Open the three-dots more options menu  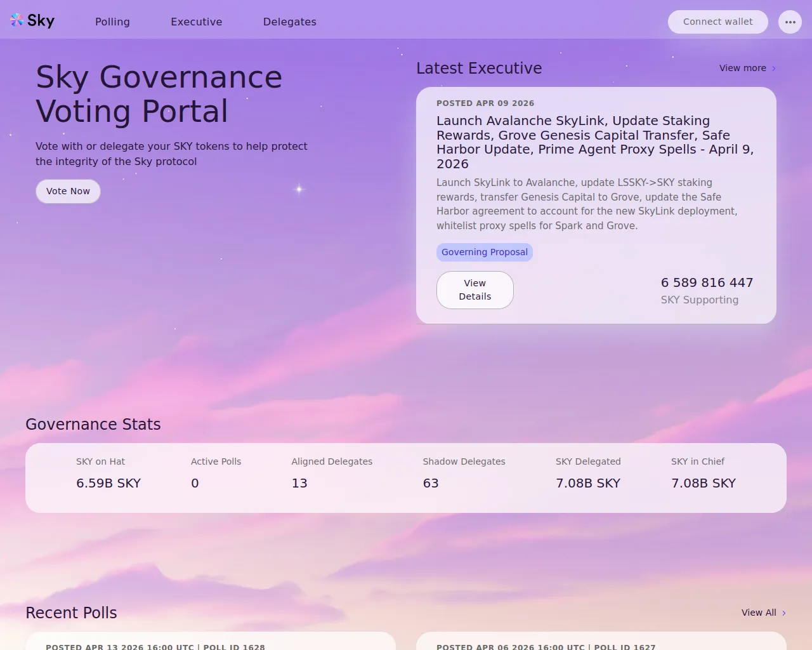pos(790,22)
